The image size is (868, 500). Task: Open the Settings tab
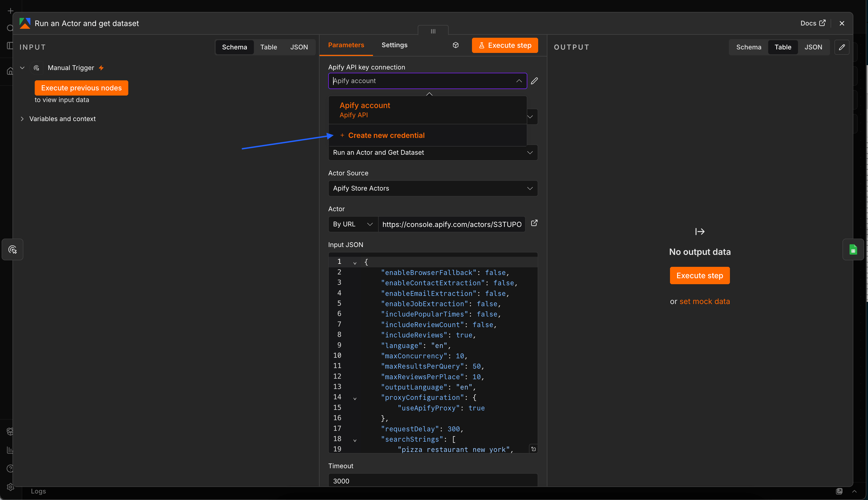(x=395, y=45)
